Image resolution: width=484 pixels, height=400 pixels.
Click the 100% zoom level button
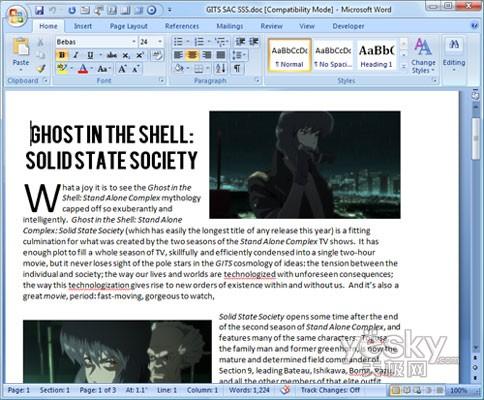(459, 390)
